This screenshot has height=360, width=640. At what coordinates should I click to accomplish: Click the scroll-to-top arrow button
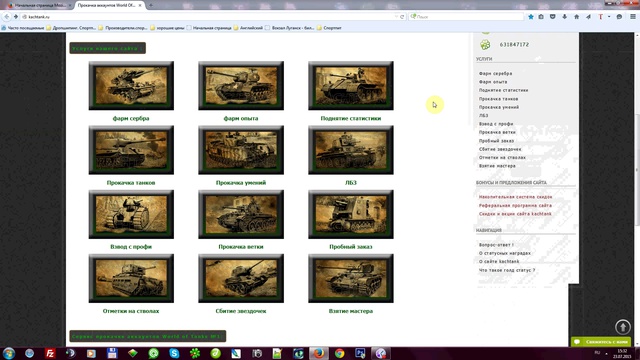(623, 327)
